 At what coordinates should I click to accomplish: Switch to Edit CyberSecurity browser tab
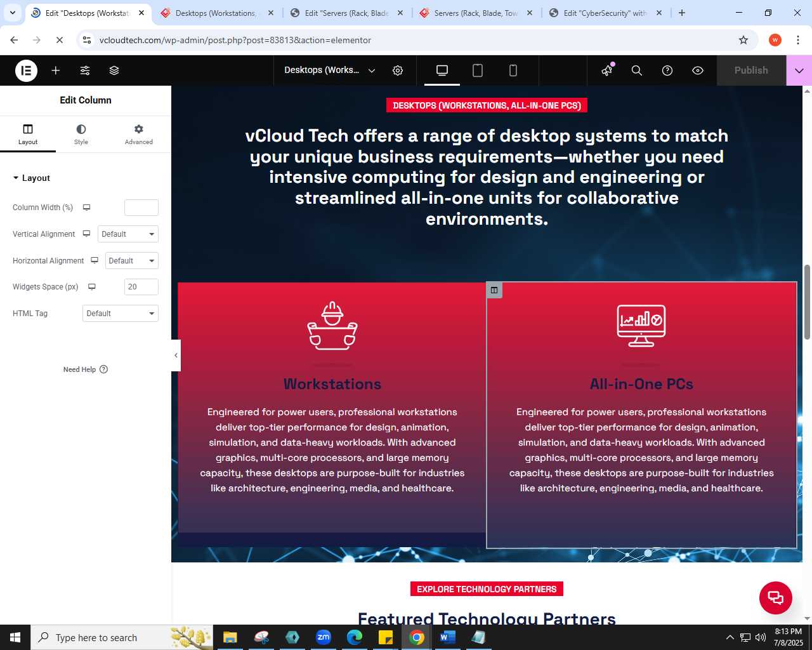click(x=605, y=13)
